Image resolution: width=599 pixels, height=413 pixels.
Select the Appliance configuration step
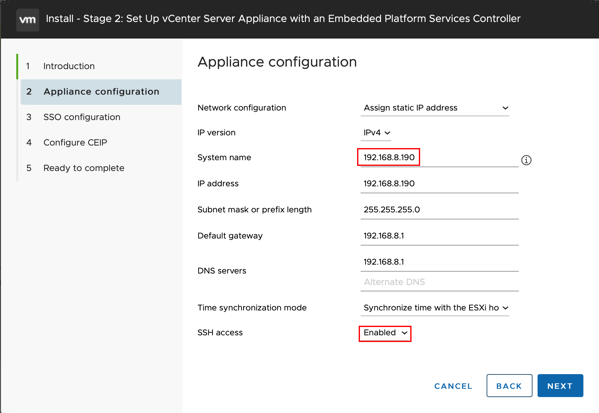[x=101, y=92]
